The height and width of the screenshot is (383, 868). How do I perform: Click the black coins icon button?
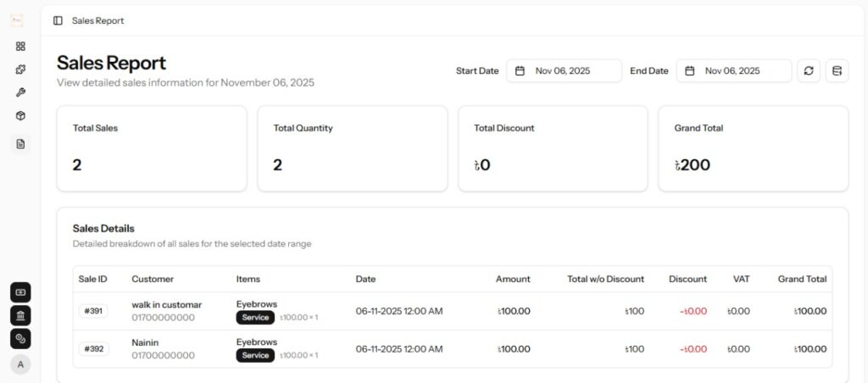click(20, 339)
